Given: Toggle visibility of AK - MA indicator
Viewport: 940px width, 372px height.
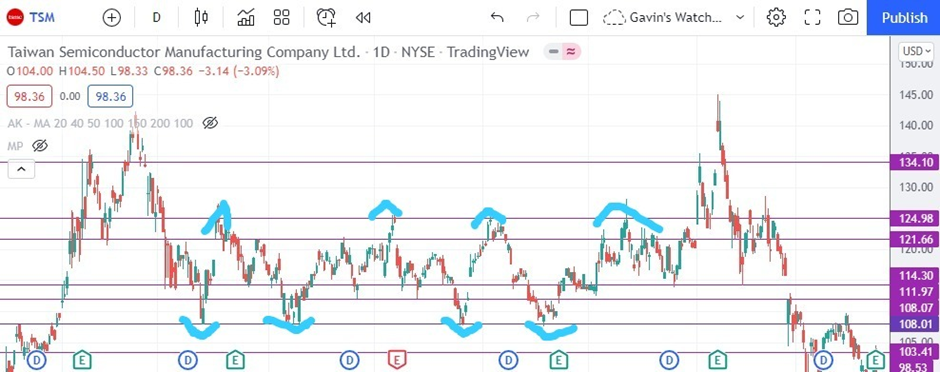Looking at the screenshot, I should pos(210,123).
